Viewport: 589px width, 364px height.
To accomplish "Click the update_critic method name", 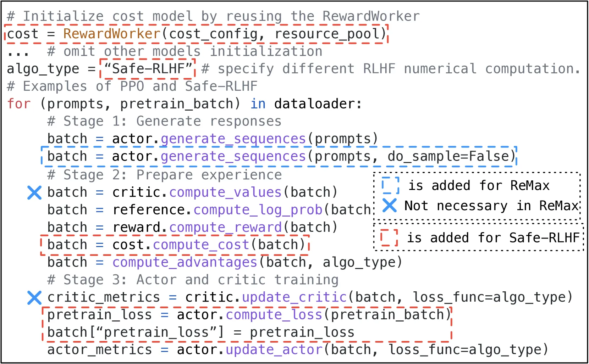I will tap(294, 297).
